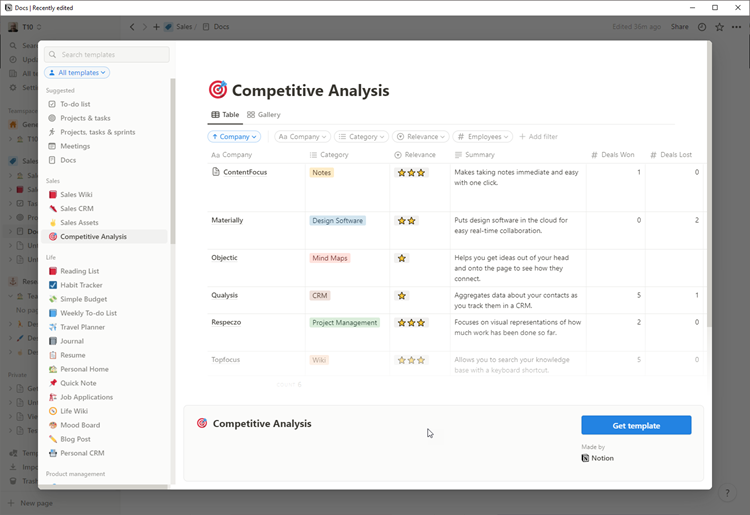Screen dimensions: 750x515
Task: Choose the Habit Tracker template
Action: [81, 285]
